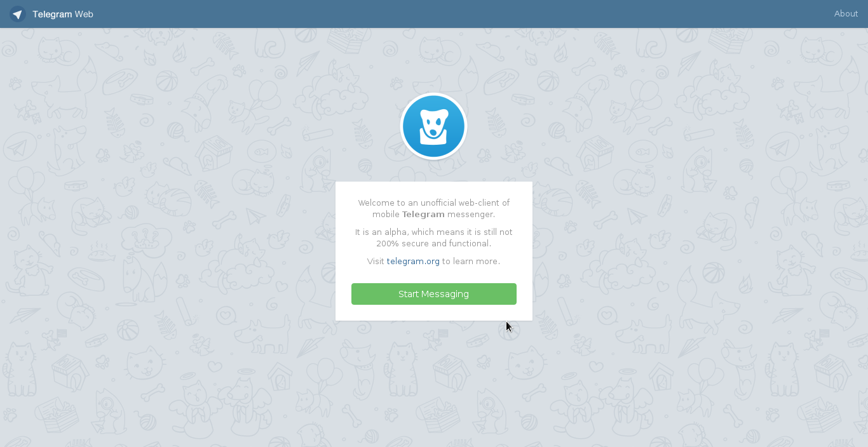Click 'to learn more' text after link

click(x=471, y=262)
